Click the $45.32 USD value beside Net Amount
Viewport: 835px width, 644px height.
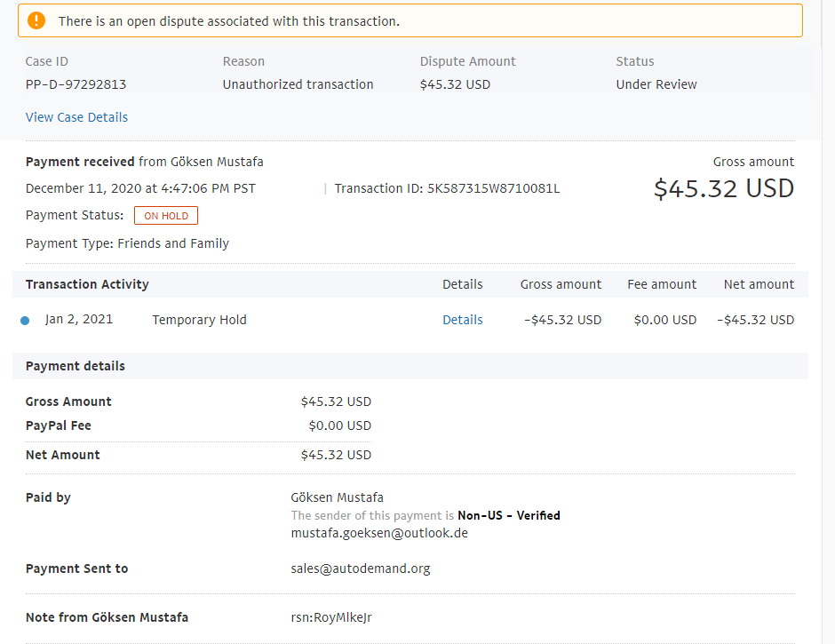[x=336, y=455]
